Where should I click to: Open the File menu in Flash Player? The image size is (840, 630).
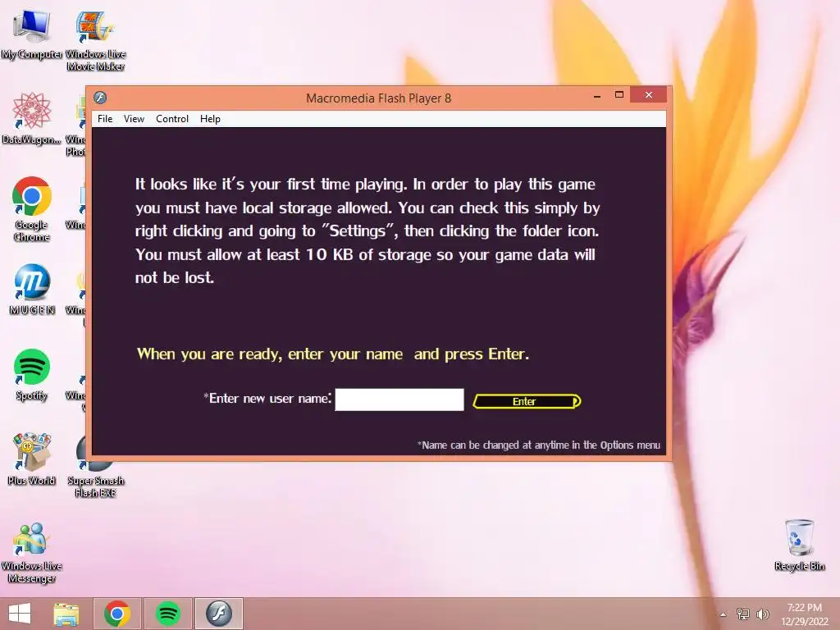point(105,119)
